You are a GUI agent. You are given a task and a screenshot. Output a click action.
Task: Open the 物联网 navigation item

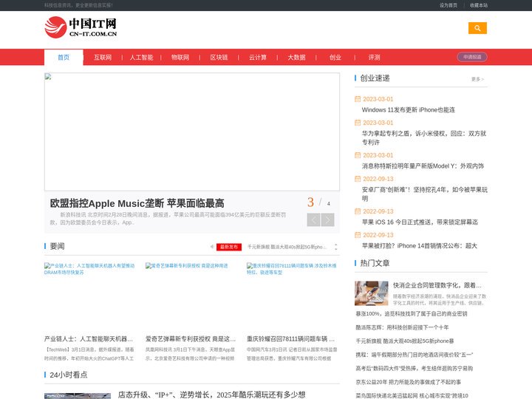coord(180,58)
